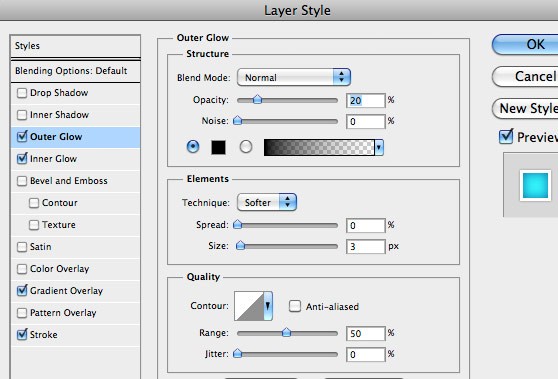Screen dimensions: 558x379
Task: Click the Range percentage field
Action: click(x=365, y=333)
